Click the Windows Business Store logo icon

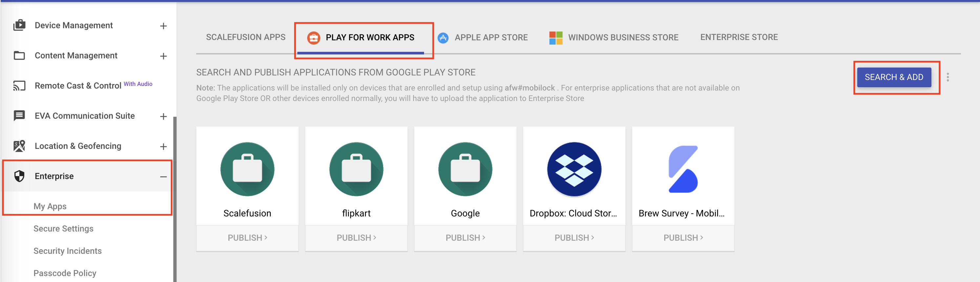point(556,38)
